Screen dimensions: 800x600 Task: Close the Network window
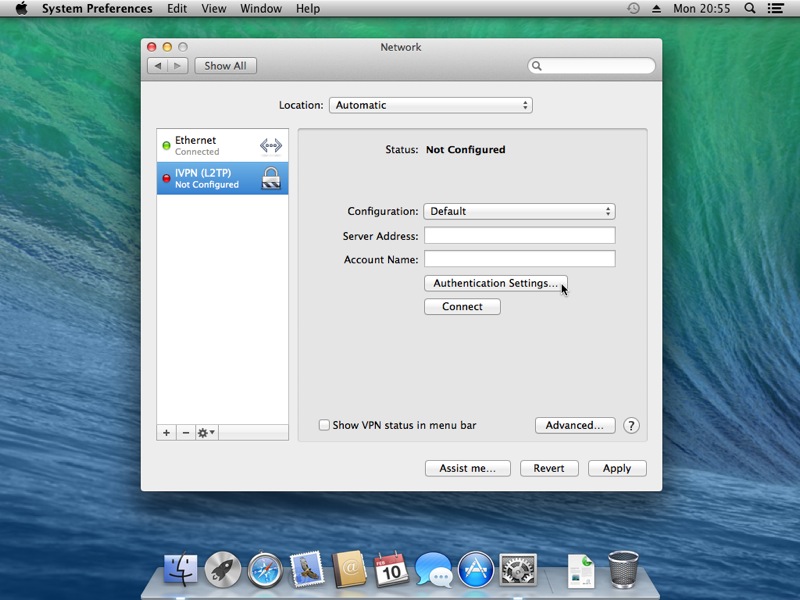coord(152,47)
